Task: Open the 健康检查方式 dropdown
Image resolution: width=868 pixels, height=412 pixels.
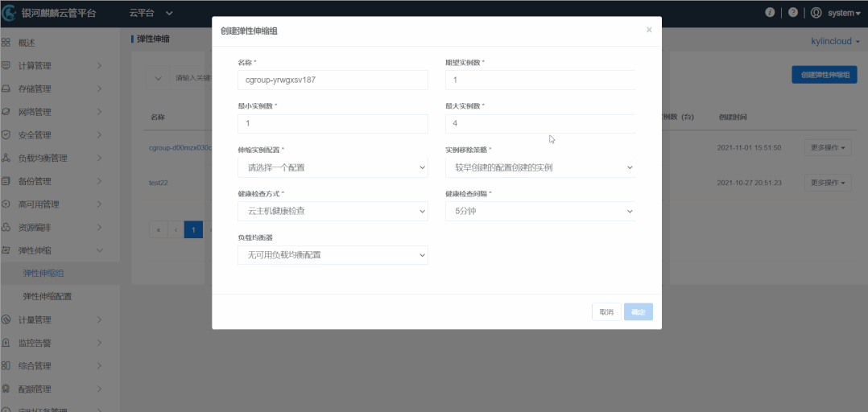Action: (x=333, y=211)
